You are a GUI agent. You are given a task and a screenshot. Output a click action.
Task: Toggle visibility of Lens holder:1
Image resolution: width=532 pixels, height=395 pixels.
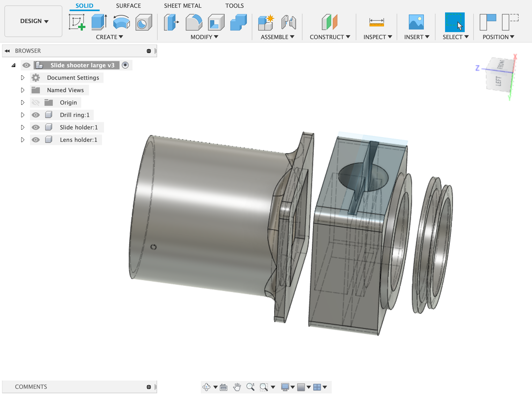[36, 140]
